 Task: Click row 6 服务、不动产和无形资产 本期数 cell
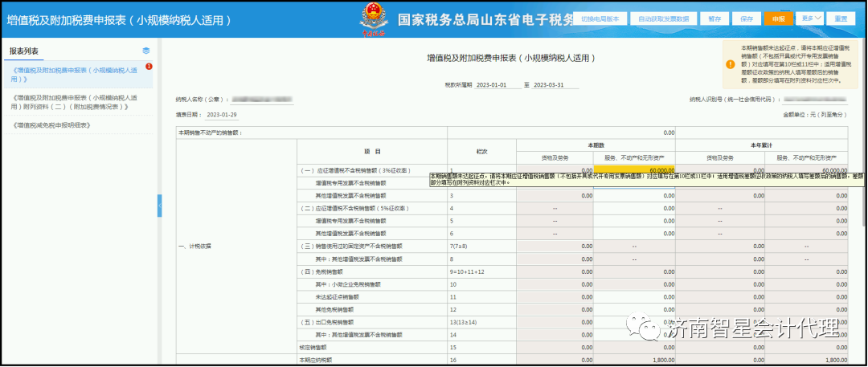tap(634, 234)
